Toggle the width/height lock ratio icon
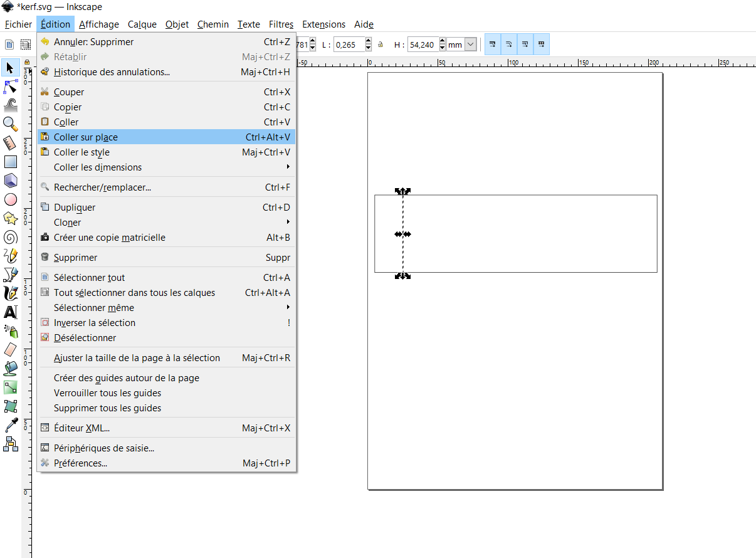This screenshot has height=558, width=756. [381, 45]
